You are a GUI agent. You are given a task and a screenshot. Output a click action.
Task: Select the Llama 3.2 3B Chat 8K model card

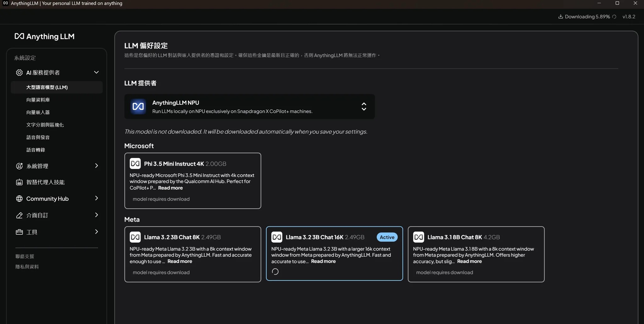pyautogui.click(x=193, y=254)
